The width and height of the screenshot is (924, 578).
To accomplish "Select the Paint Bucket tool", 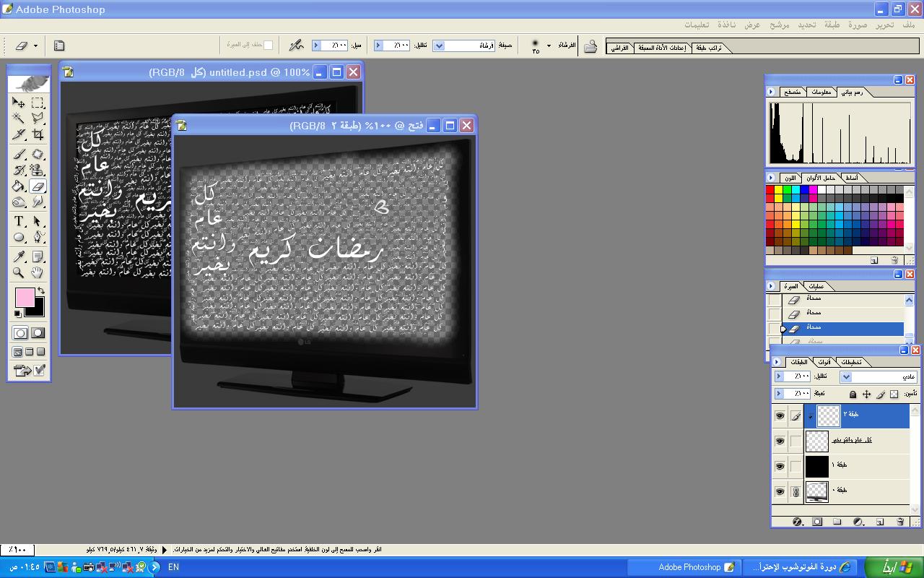I will pos(19,186).
